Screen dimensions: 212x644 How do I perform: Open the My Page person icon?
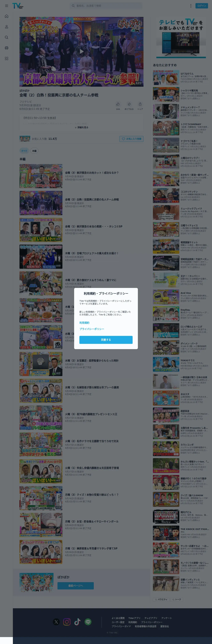tap(6, 27)
